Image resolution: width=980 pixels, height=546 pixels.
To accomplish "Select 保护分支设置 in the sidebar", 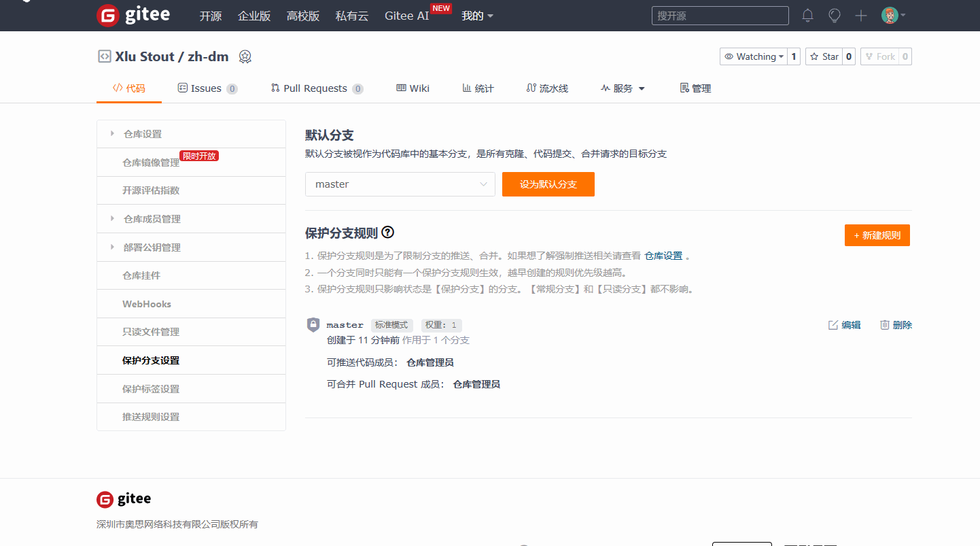I will (x=191, y=360).
